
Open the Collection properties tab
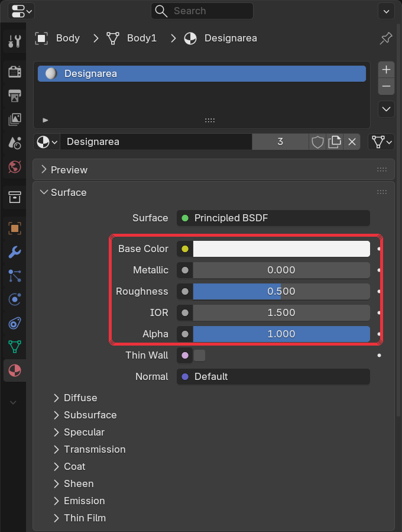(15, 197)
